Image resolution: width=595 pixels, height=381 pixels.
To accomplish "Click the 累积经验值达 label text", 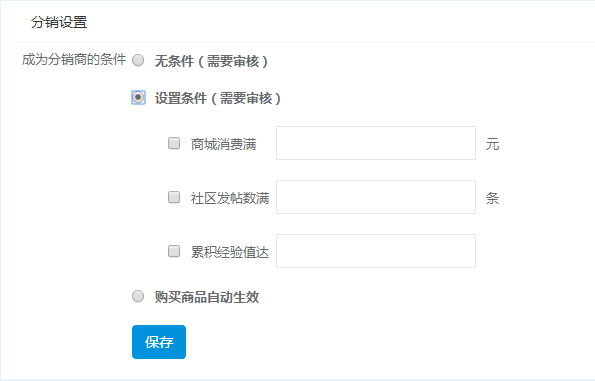I will tap(230, 252).
